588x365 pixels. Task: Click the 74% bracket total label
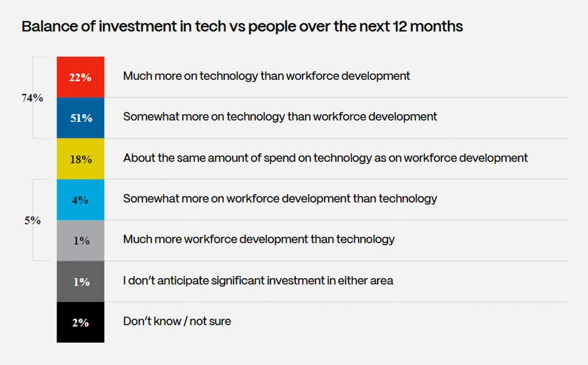[x=32, y=98]
